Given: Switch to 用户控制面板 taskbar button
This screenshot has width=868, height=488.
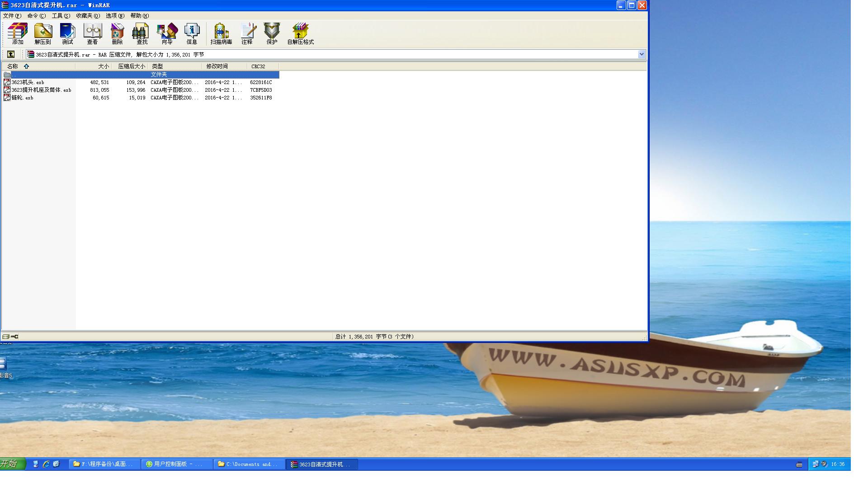Looking at the screenshot, I should (x=177, y=464).
